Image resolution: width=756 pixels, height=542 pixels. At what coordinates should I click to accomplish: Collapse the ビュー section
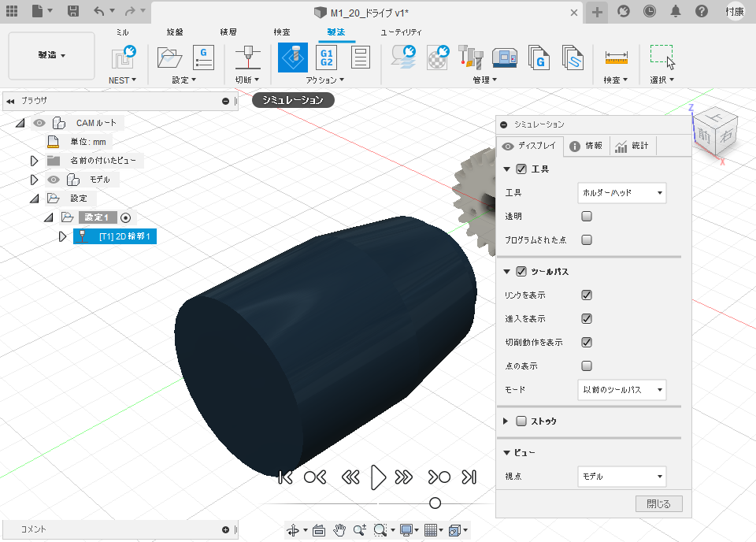[506, 453]
